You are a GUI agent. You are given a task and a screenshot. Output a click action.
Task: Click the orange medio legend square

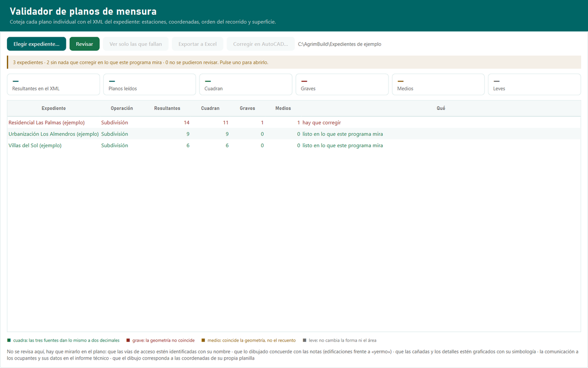(x=203, y=340)
